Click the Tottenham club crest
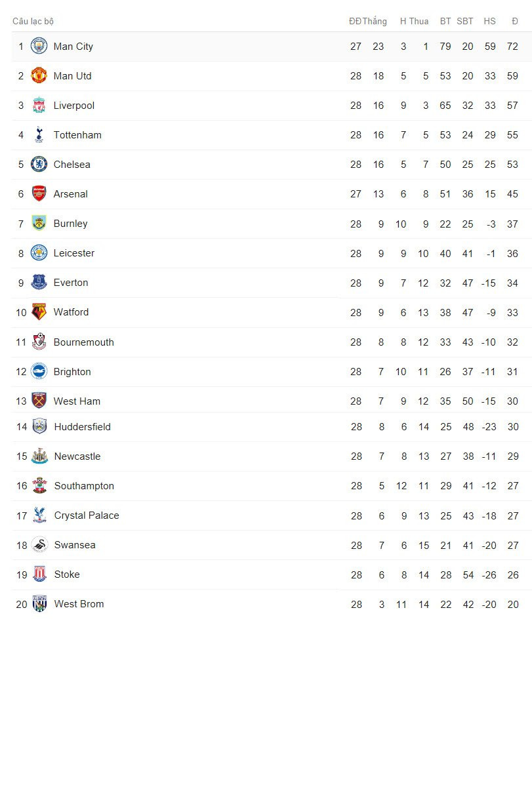532x787 pixels. click(x=39, y=135)
